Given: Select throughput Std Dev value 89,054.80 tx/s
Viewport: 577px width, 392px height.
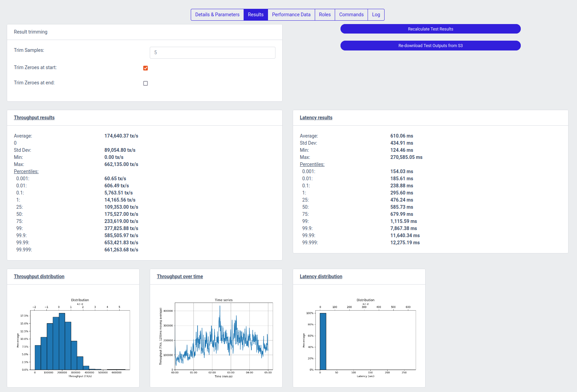Looking at the screenshot, I should tap(120, 150).
